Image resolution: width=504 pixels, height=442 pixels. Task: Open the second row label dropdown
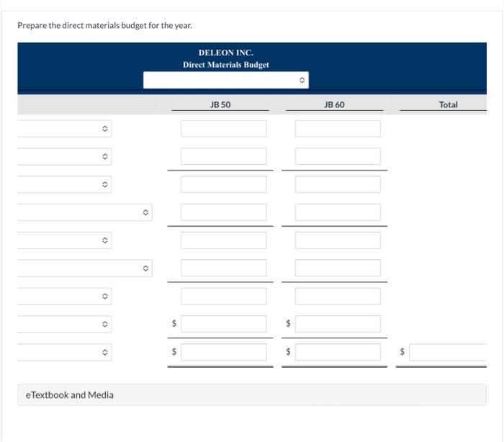[65, 156]
